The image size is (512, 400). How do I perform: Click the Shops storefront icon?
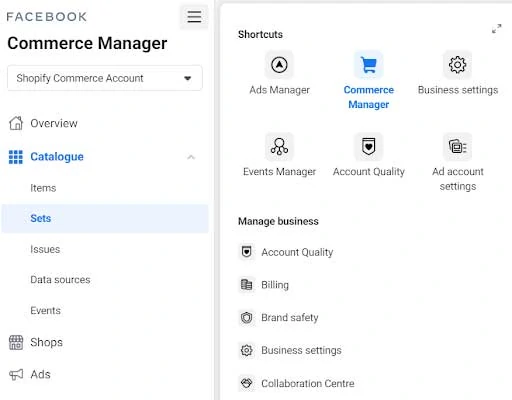tap(16, 342)
